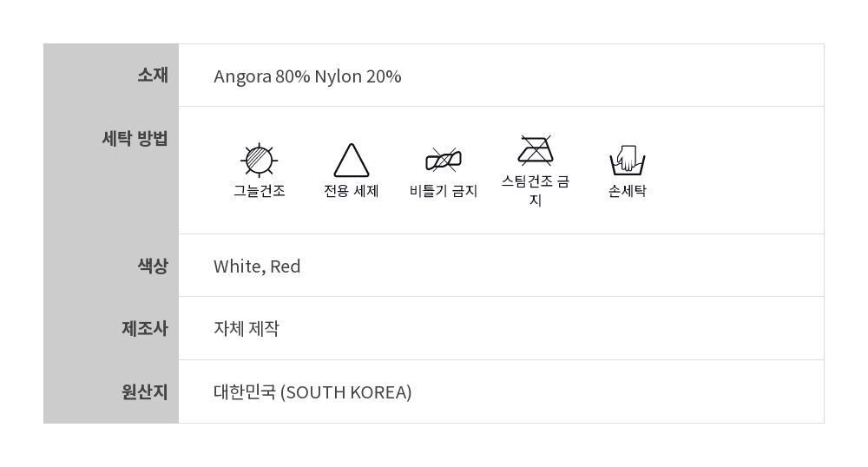Viewport: 868px width, 467px height.
Task: Click the 대한민국 (SOUTH KOREA) origin text
Action: [312, 392]
